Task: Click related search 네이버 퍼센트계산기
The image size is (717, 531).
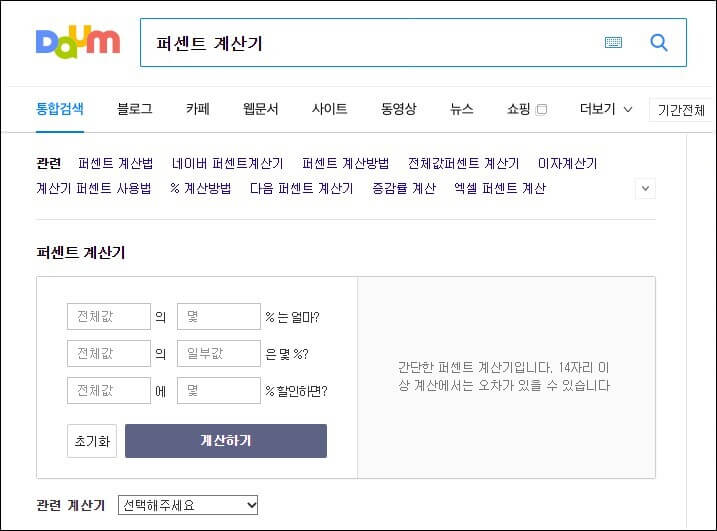Action: click(x=228, y=163)
